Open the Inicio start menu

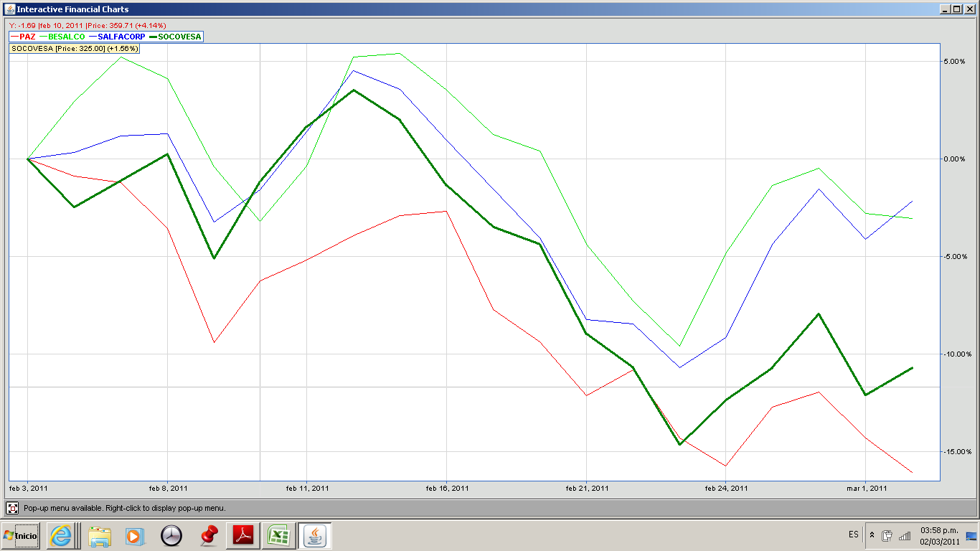(x=21, y=535)
